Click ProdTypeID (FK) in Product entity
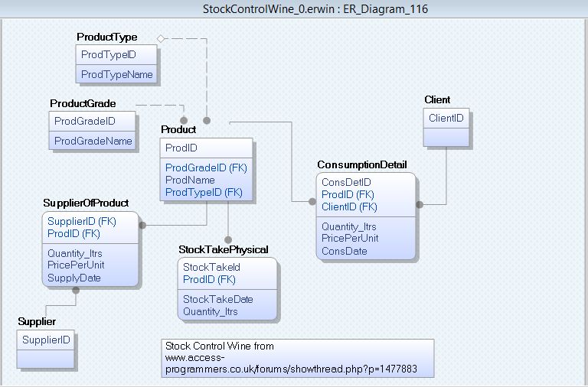The height and width of the screenshot is (387, 588). 204,192
